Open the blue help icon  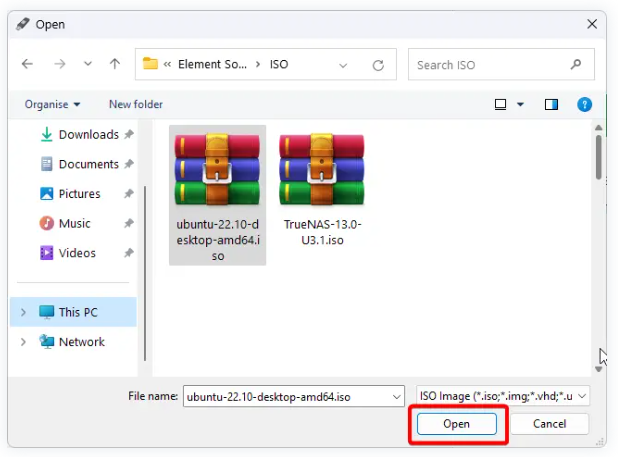pyautogui.click(x=584, y=104)
